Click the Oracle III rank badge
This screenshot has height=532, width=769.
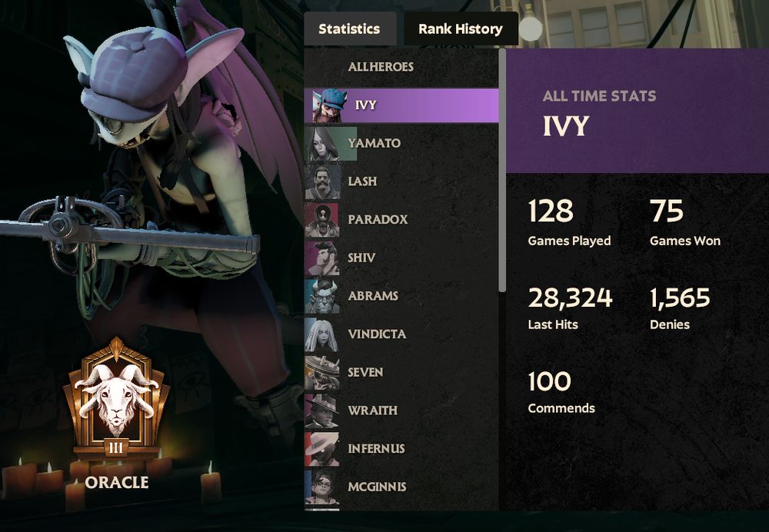coord(116,399)
